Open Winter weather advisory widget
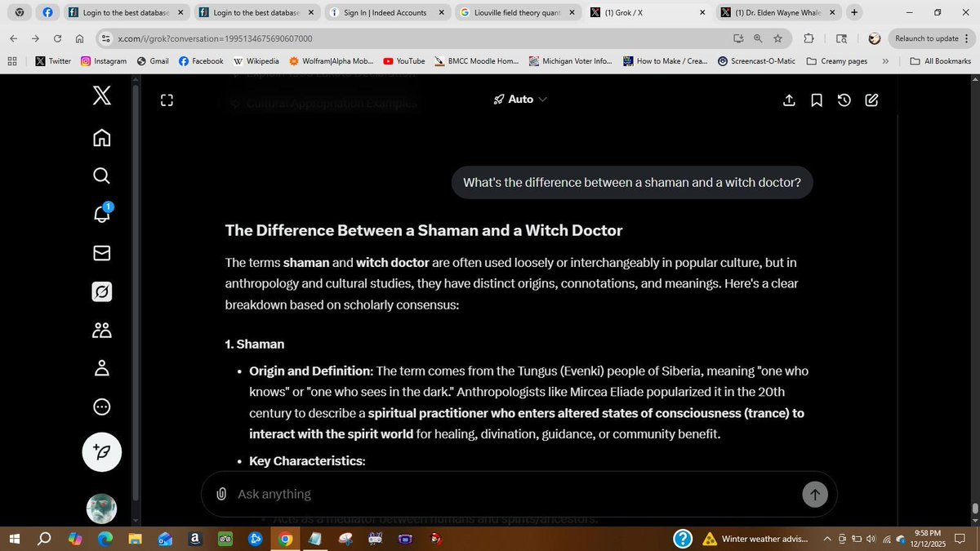The height and width of the screenshot is (551, 980). pyautogui.click(x=755, y=539)
